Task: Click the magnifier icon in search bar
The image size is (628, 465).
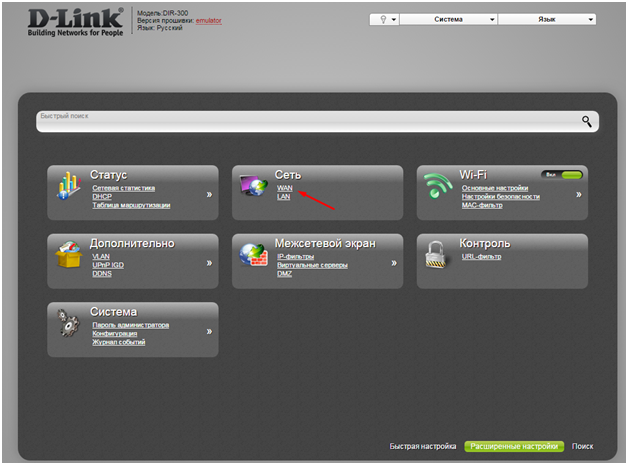Action: tap(587, 121)
